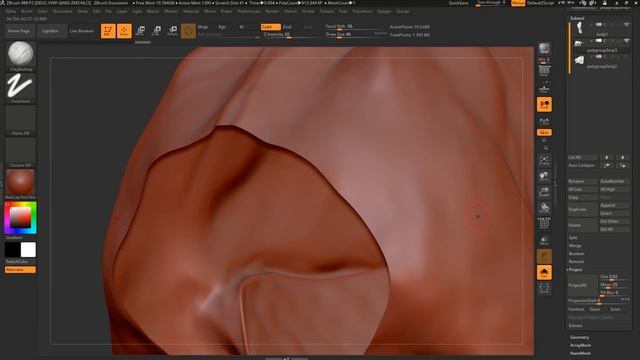The height and width of the screenshot is (360, 640).
Task: Toggle the Line Fill PolyF icon
Action: point(544,224)
